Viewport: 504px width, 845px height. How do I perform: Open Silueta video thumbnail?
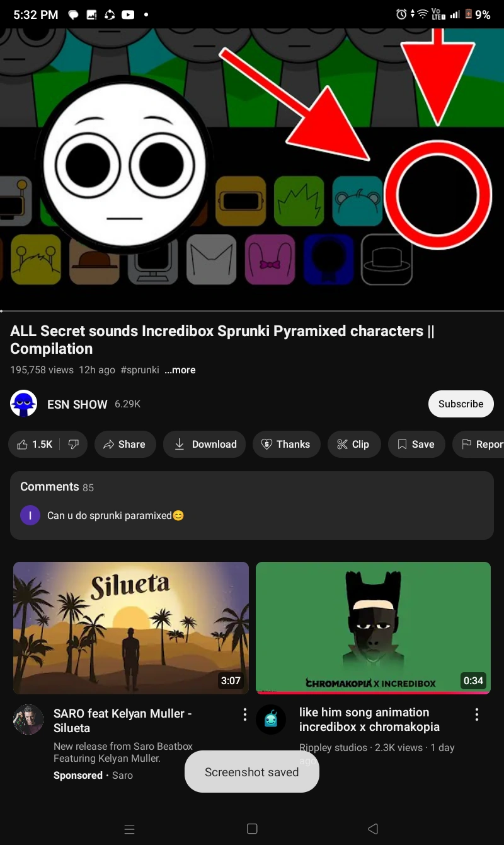click(131, 628)
